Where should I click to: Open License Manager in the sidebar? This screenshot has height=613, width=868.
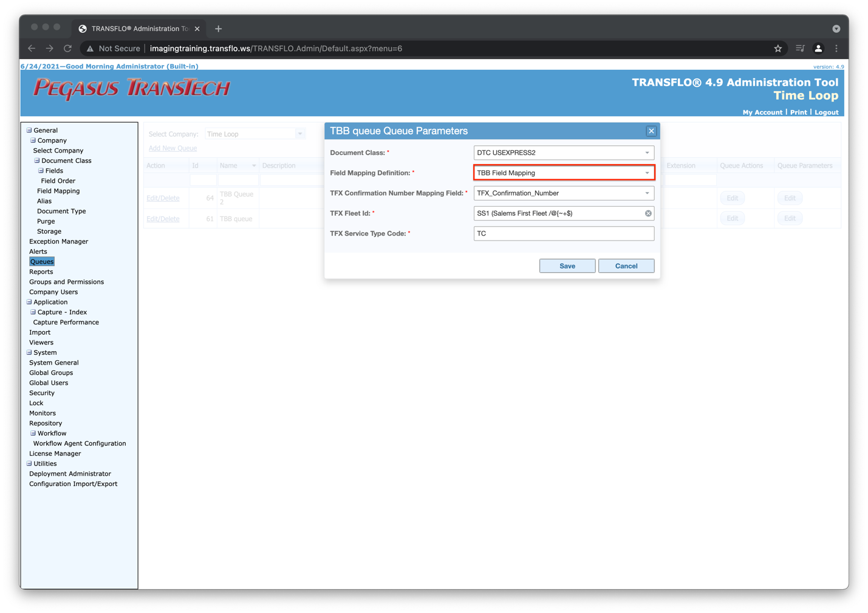click(55, 454)
